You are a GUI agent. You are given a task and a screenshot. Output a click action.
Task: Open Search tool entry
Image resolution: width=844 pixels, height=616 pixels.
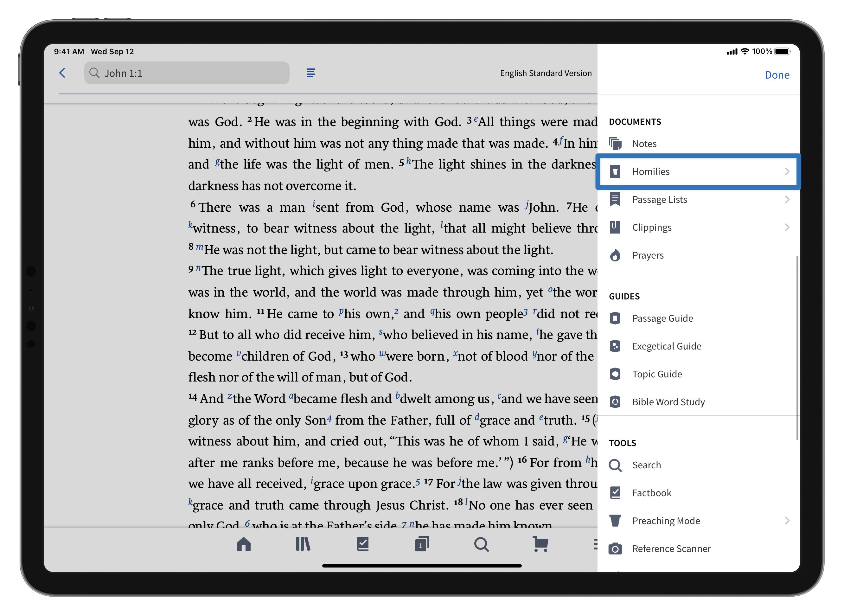[x=699, y=465]
